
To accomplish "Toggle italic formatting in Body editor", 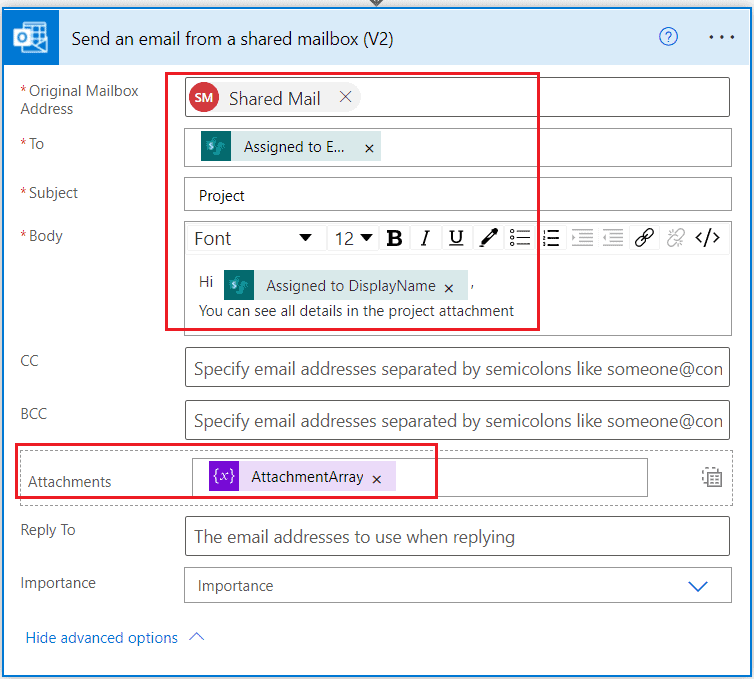I will (x=425, y=238).
